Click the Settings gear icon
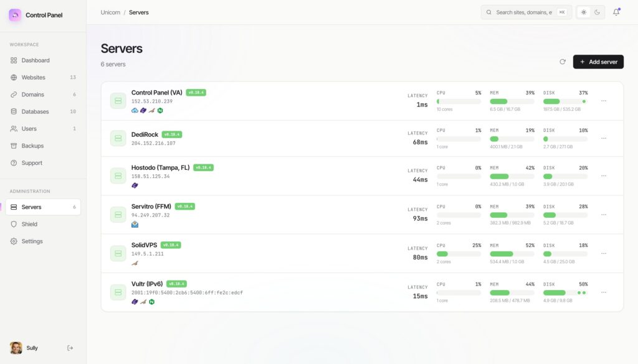The image size is (638, 364). tap(14, 241)
